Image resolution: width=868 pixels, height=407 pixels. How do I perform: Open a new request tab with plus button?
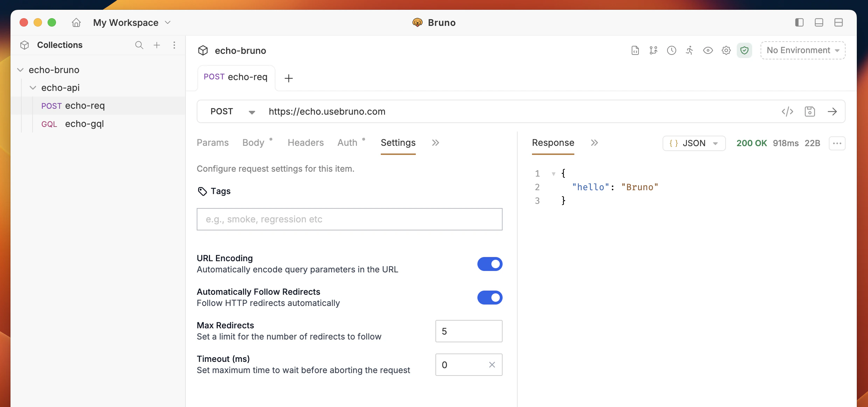288,78
